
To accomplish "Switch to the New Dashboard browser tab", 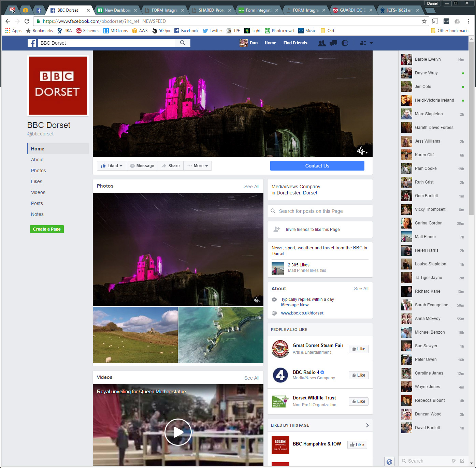I will point(117,10).
